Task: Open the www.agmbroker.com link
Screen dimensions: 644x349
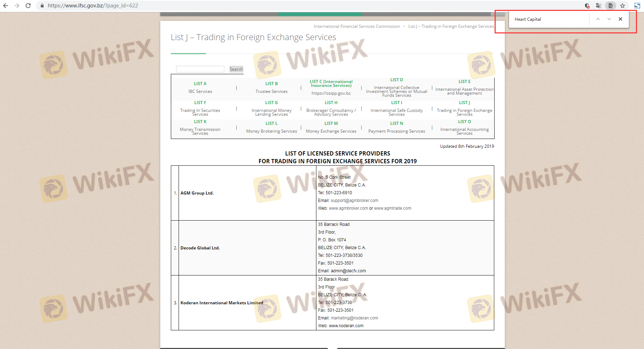Action: [348, 208]
